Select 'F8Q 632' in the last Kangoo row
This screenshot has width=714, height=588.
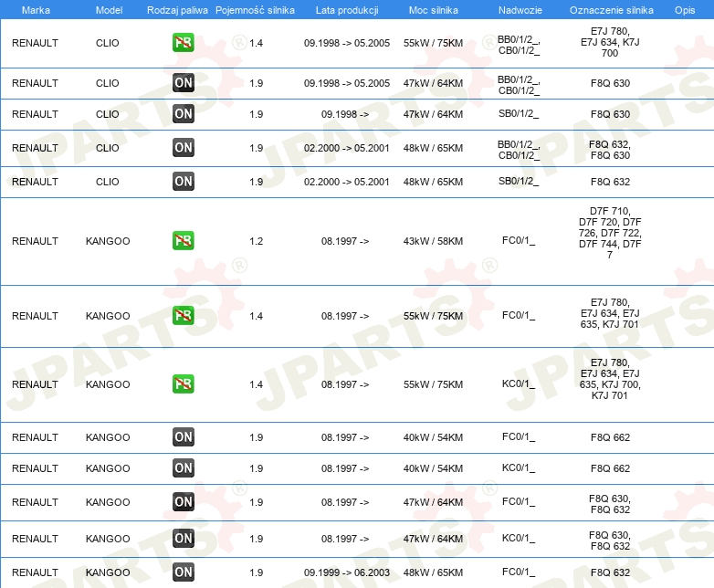coord(610,572)
